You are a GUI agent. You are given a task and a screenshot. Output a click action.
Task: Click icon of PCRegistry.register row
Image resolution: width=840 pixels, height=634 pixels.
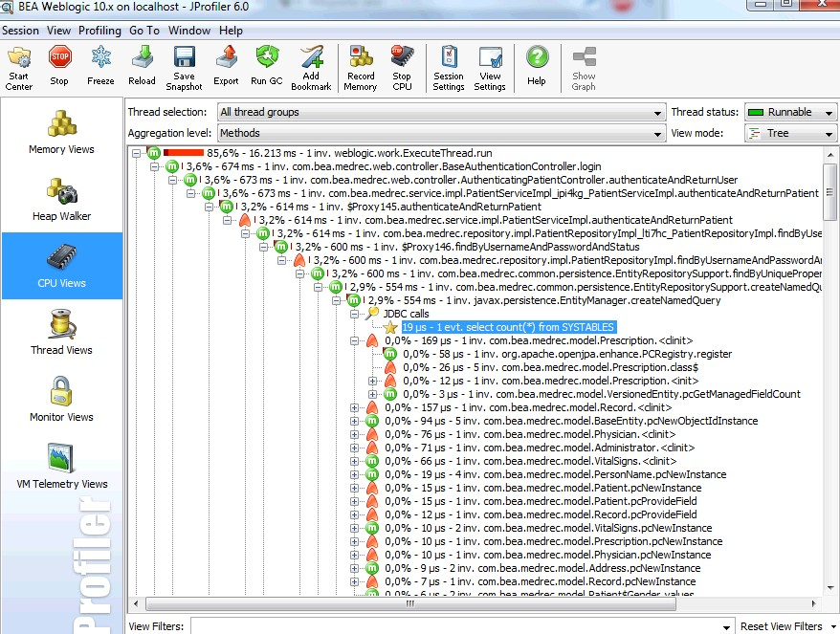click(390, 354)
